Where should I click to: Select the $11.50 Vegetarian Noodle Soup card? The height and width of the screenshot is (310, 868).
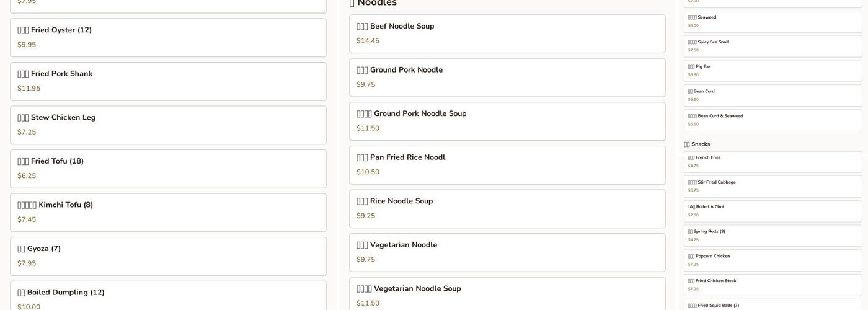[x=507, y=294]
